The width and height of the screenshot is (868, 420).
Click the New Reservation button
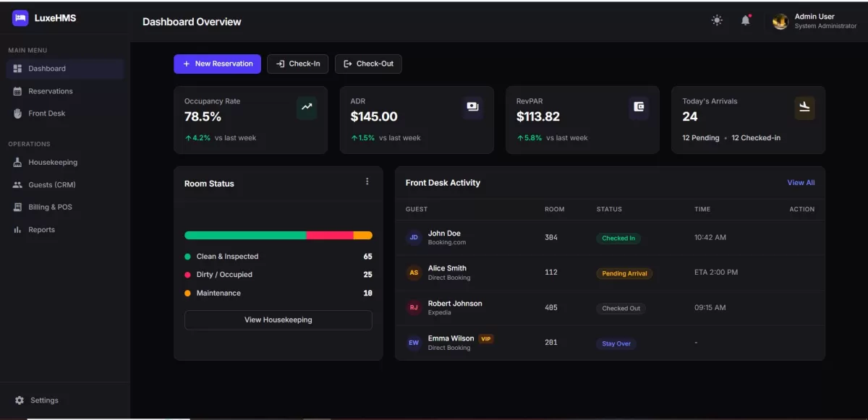click(x=217, y=64)
